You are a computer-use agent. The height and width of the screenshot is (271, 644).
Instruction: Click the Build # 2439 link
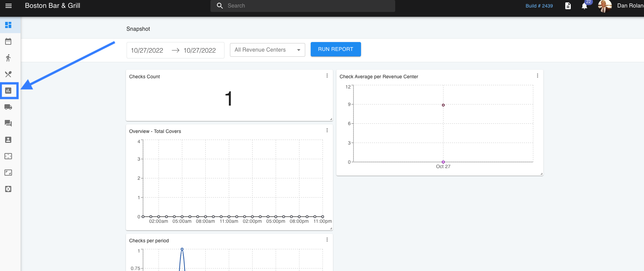click(x=539, y=6)
